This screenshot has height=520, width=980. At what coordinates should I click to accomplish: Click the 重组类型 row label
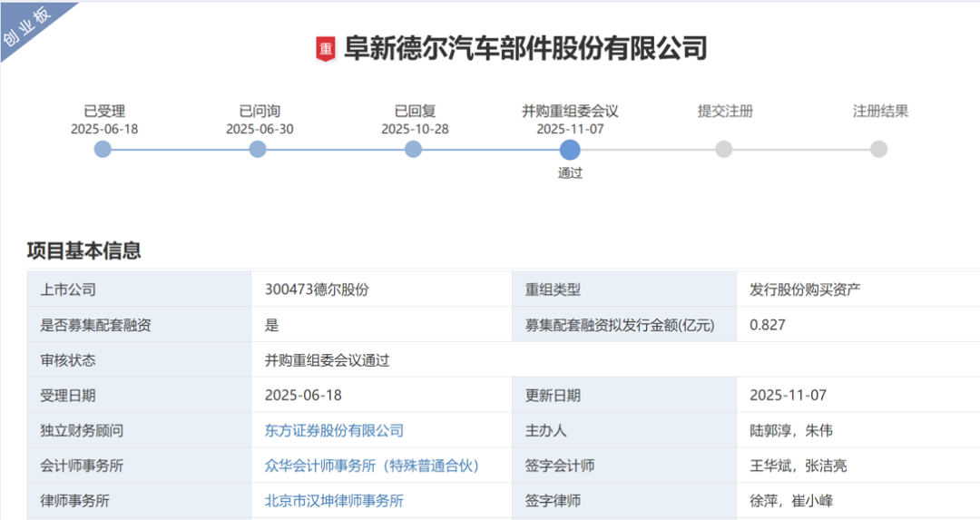click(x=553, y=290)
